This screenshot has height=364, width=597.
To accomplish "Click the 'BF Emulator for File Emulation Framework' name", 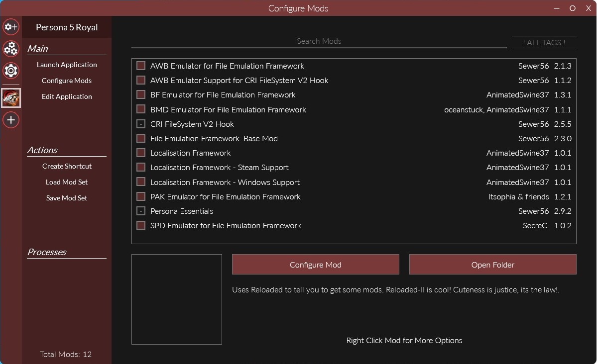I will (x=223, y=94).
